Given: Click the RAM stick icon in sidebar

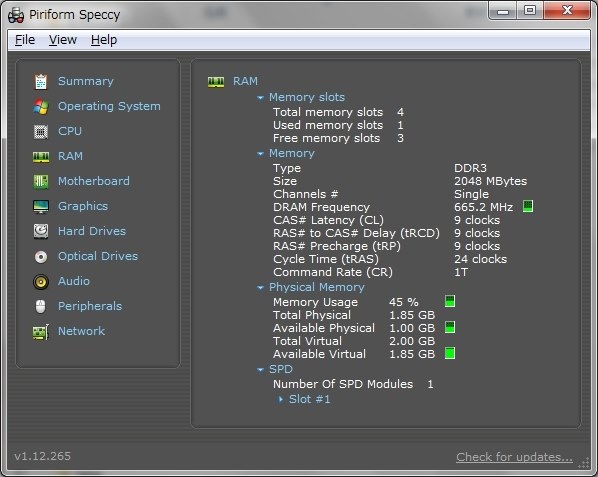Looking at the screenshot, I should pos(41,157).
